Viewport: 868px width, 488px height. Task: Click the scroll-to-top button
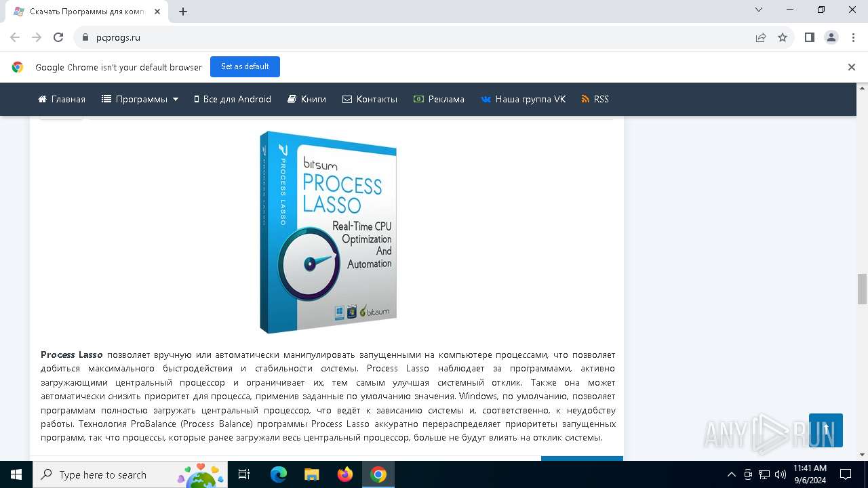[826, 430]
